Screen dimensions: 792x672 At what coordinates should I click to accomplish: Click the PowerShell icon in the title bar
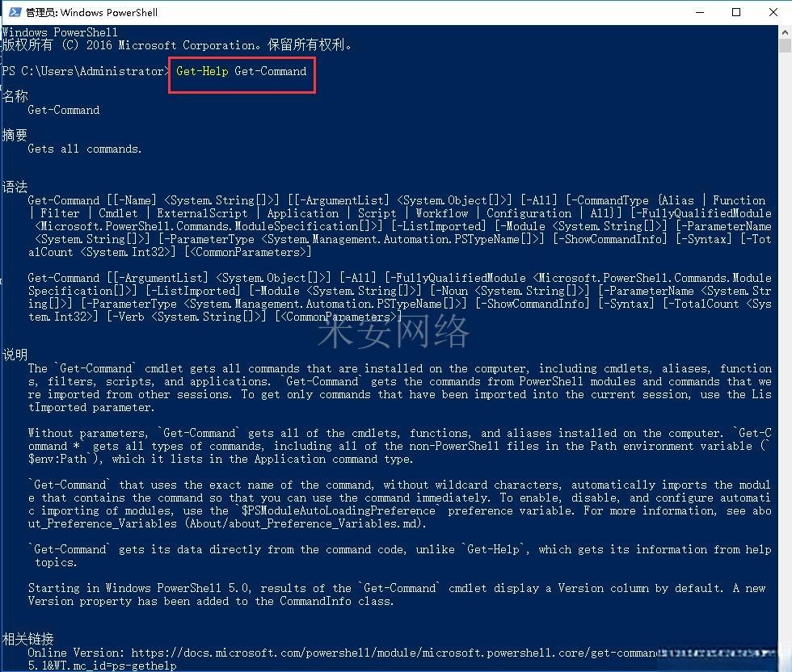click(15, 12)
